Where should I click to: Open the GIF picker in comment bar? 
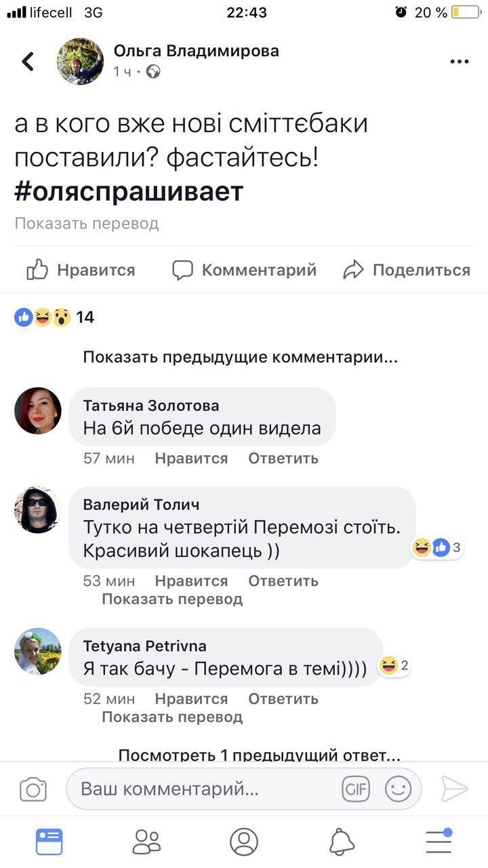pyautogui.click(x=356, y=788)
